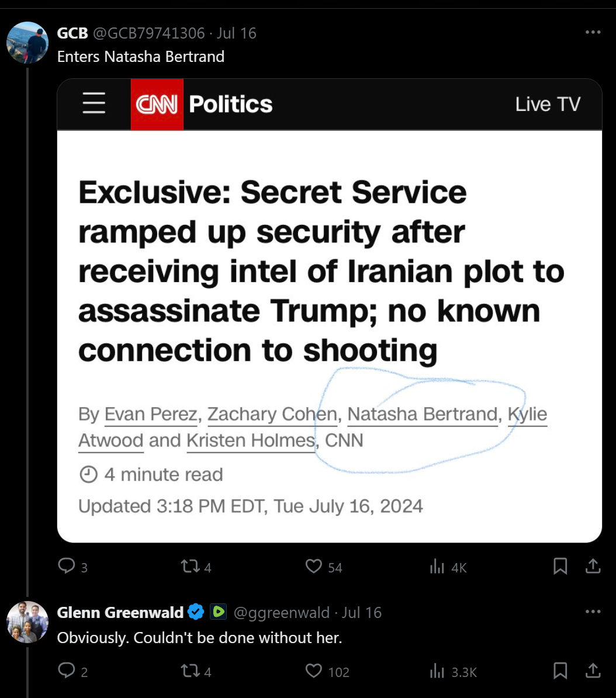Open the @ggreenwald handle link
616x698 pixels.
[x=282, y=612]
